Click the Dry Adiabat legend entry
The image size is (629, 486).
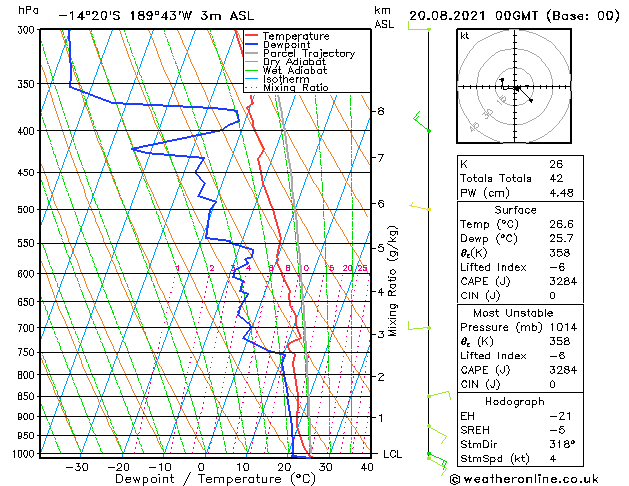pyautogui.click(x=286, y=62)
